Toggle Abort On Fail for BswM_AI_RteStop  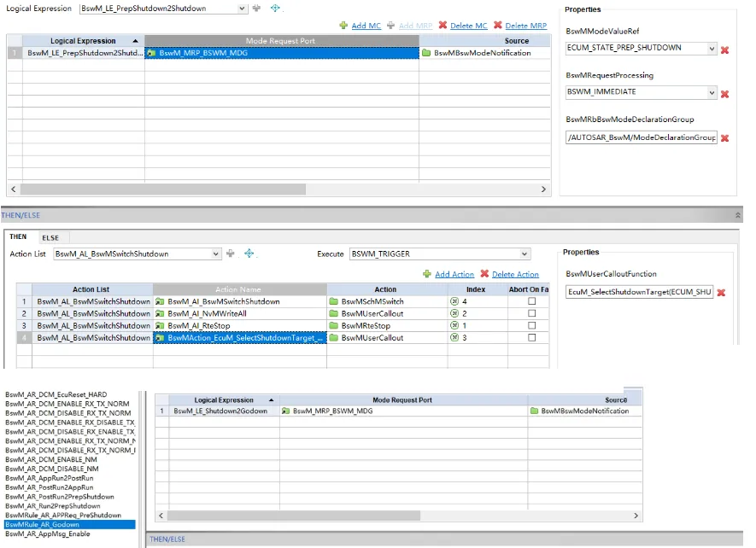click(x=532, y=325)
